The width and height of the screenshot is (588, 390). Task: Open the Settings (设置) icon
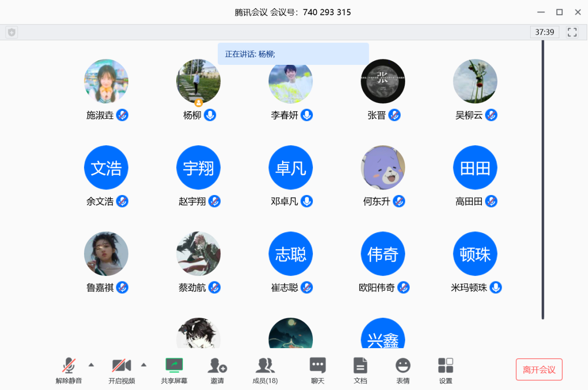[445, 366]
